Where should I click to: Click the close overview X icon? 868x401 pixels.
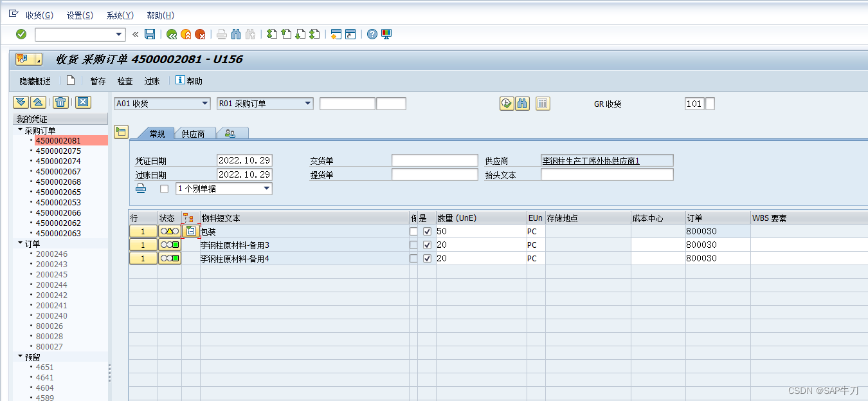[82, 102]
